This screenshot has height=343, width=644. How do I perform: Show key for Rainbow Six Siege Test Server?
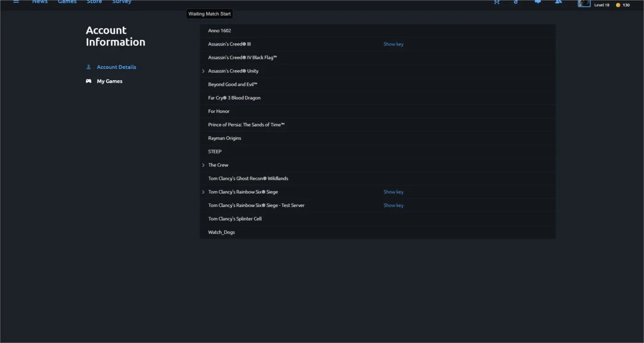pos(393,205)
